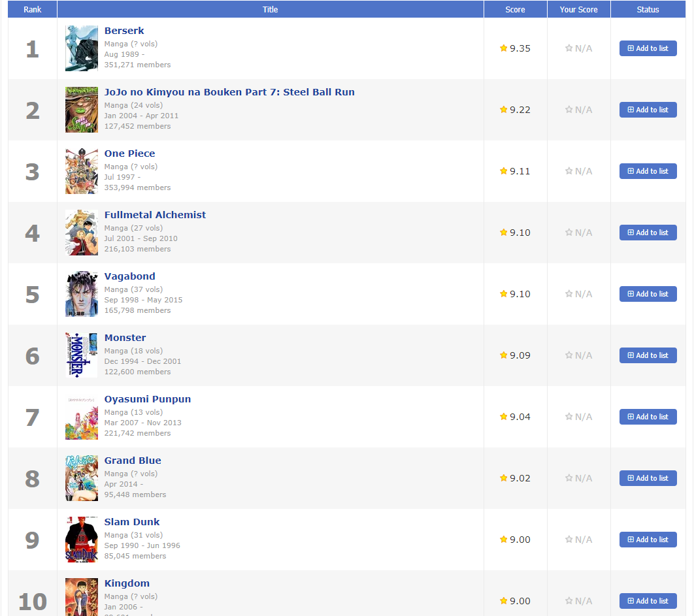The height and width of the screenshot is (616, 694).
Task: Click the Rank column header
Action: (x=32, y=9)
